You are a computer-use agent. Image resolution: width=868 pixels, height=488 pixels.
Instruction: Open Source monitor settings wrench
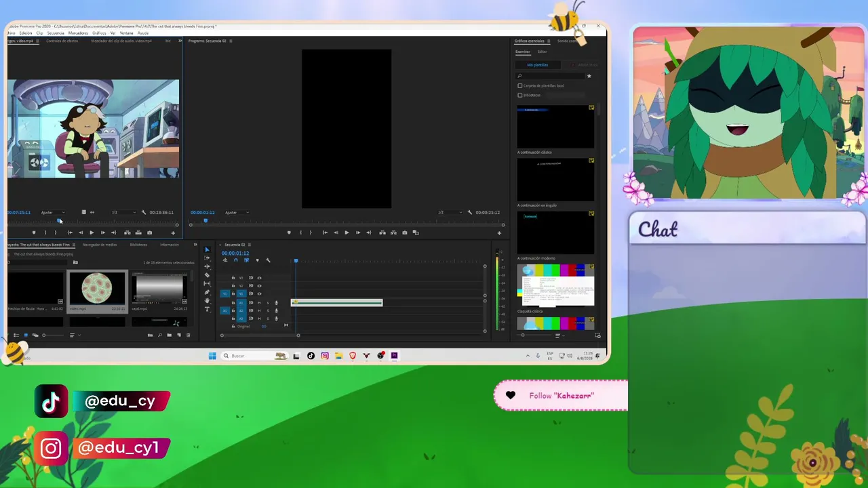144,212
